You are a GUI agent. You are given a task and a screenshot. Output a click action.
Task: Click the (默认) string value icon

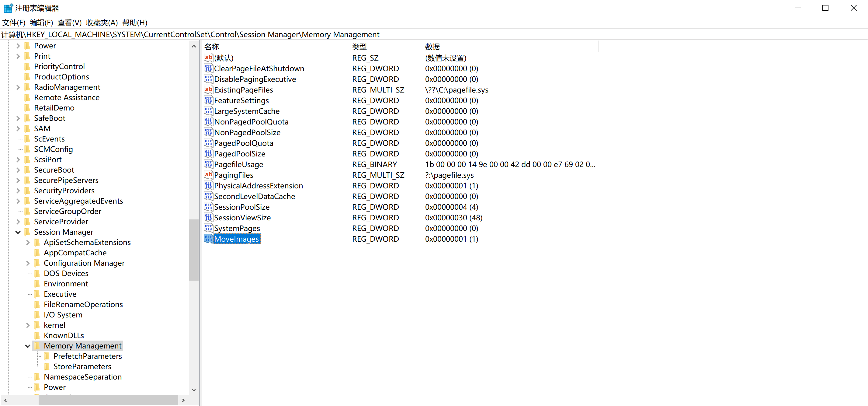pos(208,58)
